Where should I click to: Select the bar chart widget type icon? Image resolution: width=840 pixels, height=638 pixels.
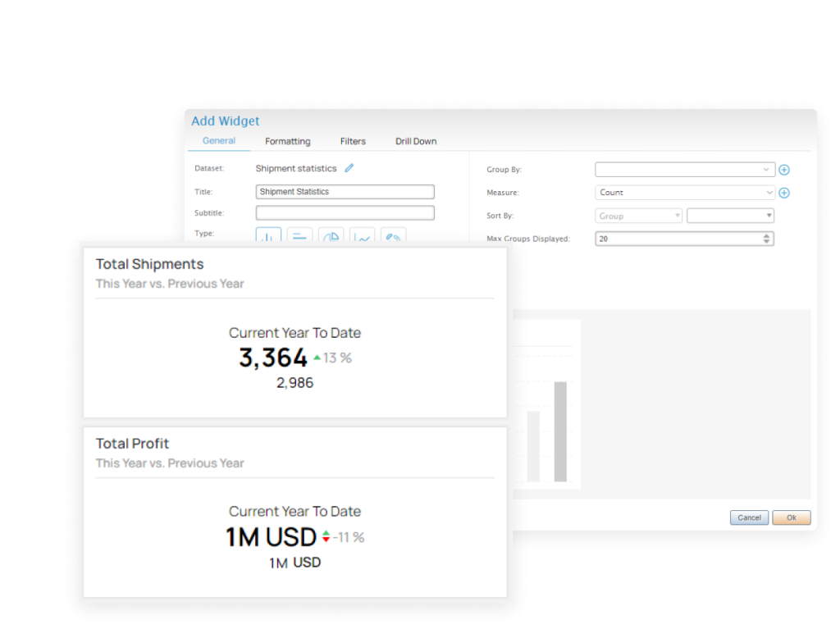click(268, 238)
